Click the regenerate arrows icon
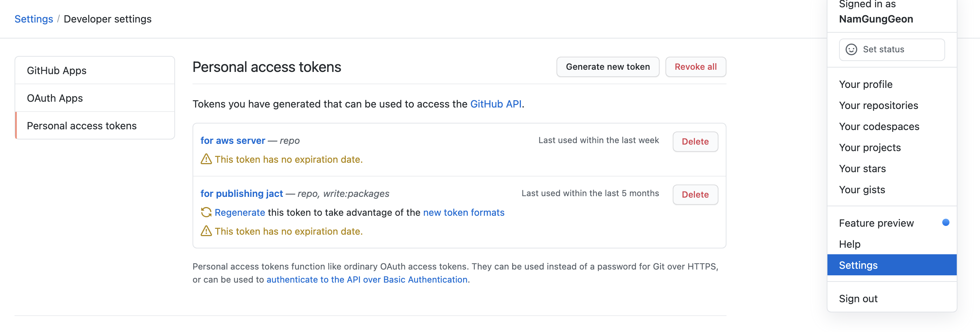 pyautogui.click(x=206, y=212)
